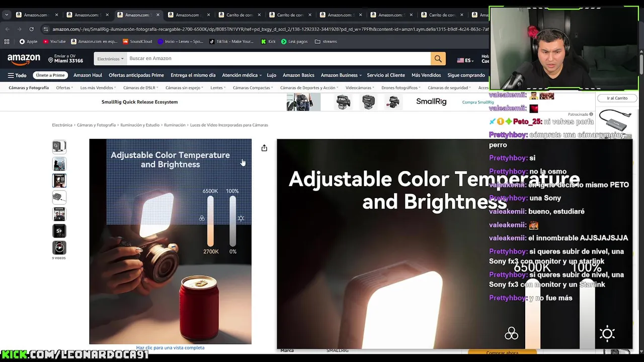Viewport: 644px width, 362px height.
Task: Open the Chrome apps grid in bookmarks bar
Action: coord(7,41)
